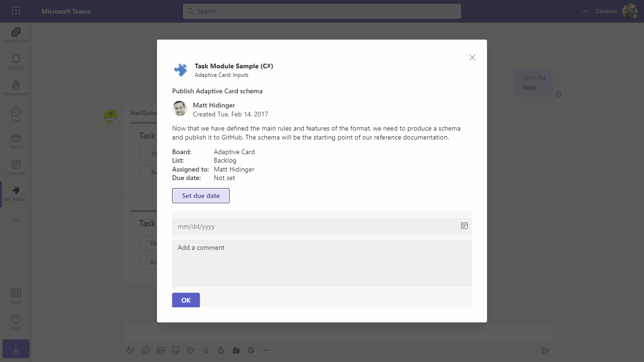Open the Apps store in the sidebar
Screen dimensions: 644x362
pyautogui.click(x=16, y=296)
